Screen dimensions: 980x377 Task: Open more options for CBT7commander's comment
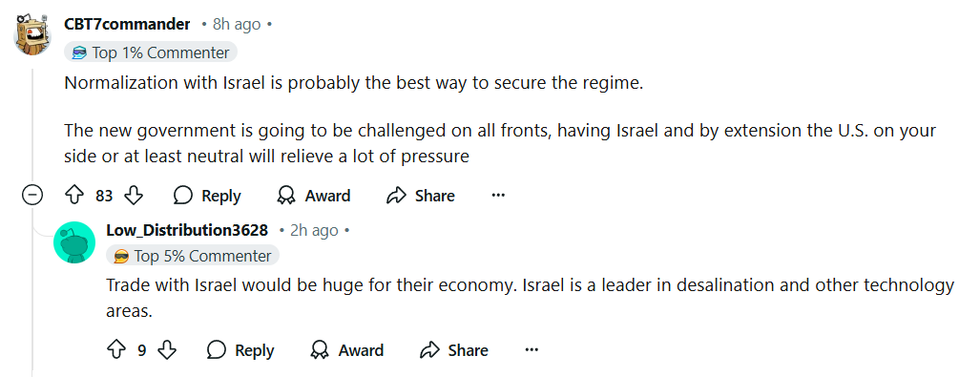pos(498,196)
